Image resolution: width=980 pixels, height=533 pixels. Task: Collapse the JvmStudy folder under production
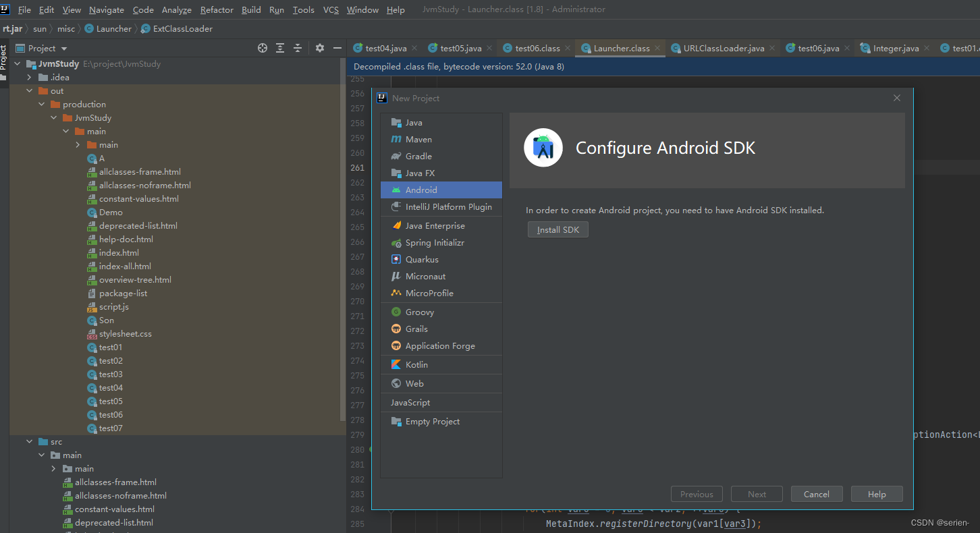click(54, 118)
